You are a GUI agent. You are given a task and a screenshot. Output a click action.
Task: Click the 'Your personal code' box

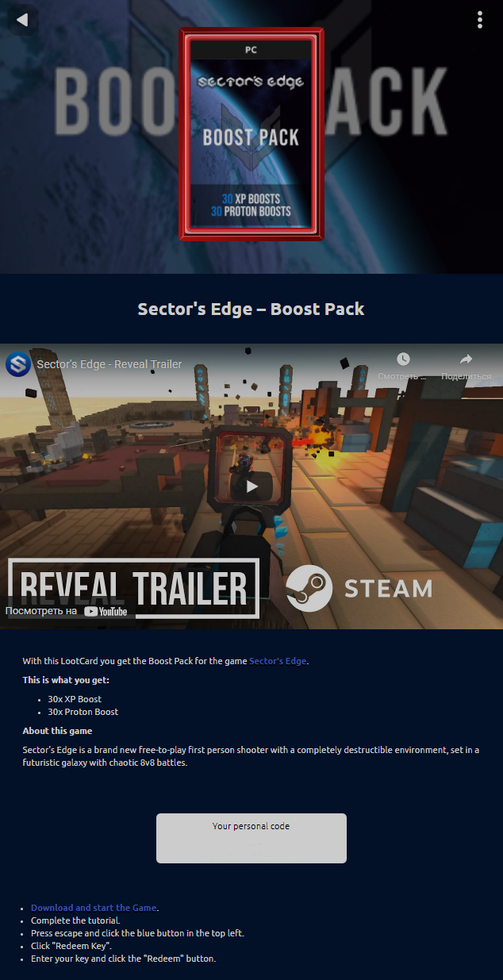tap(251, 838)
